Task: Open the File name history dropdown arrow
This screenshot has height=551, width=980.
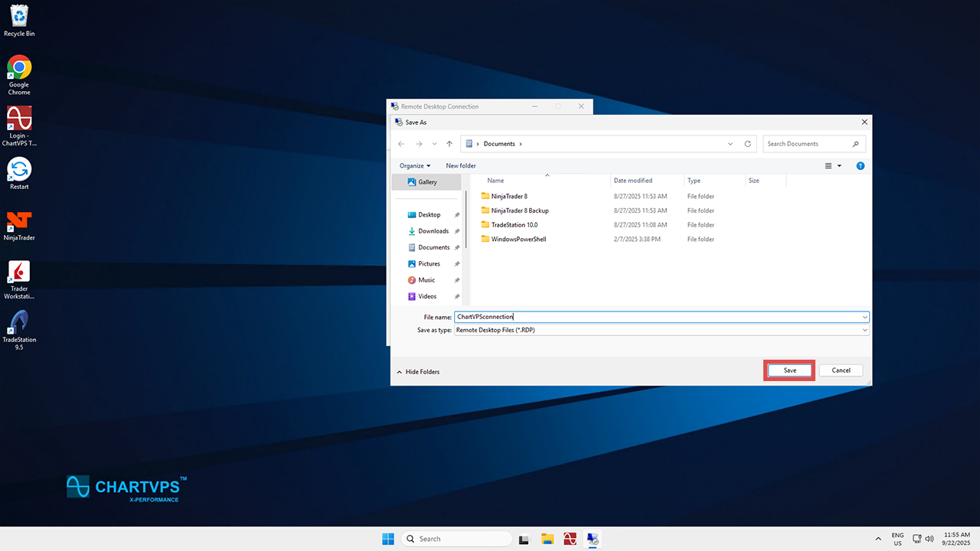Action: coord(865,317)
